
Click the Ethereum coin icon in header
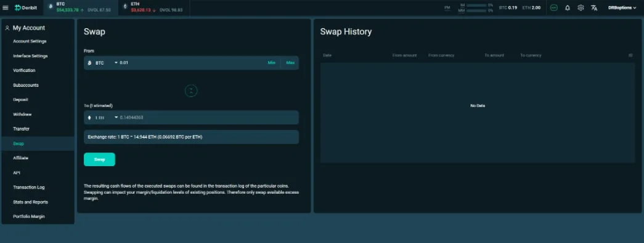(x=125, y=7)
